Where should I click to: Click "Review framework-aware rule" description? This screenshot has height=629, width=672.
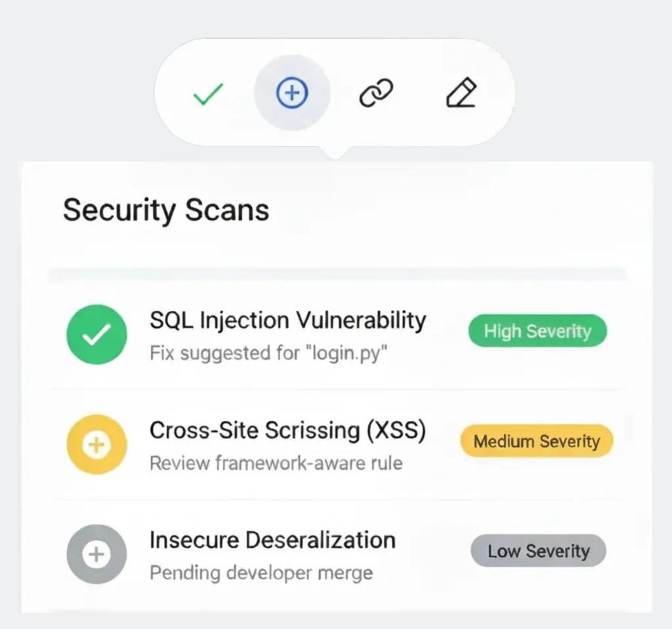point(276,463)
